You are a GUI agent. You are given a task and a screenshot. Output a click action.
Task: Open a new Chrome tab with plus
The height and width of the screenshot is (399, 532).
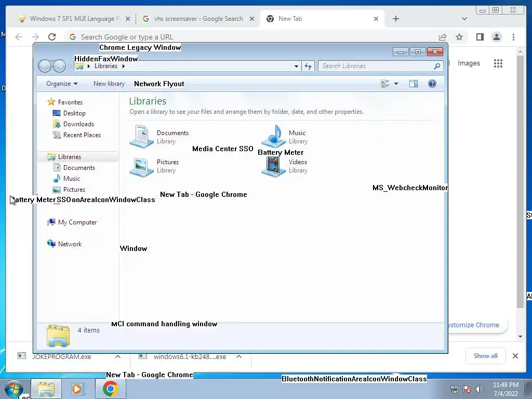[395, 19]
